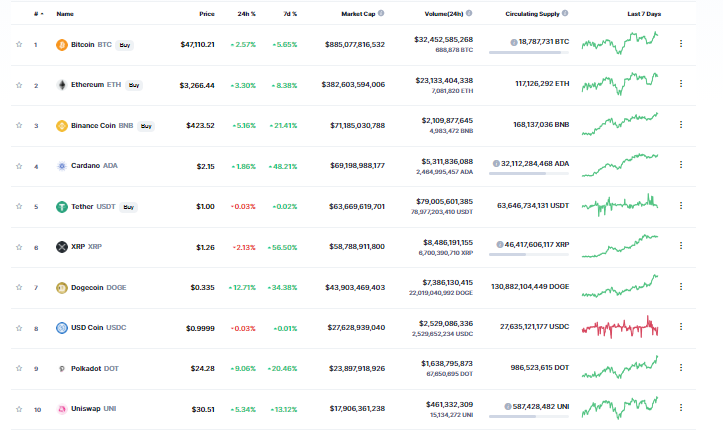Click info icon beside XRP circulating supply
This screenshot has width=723, height=434.
(499, 244)
